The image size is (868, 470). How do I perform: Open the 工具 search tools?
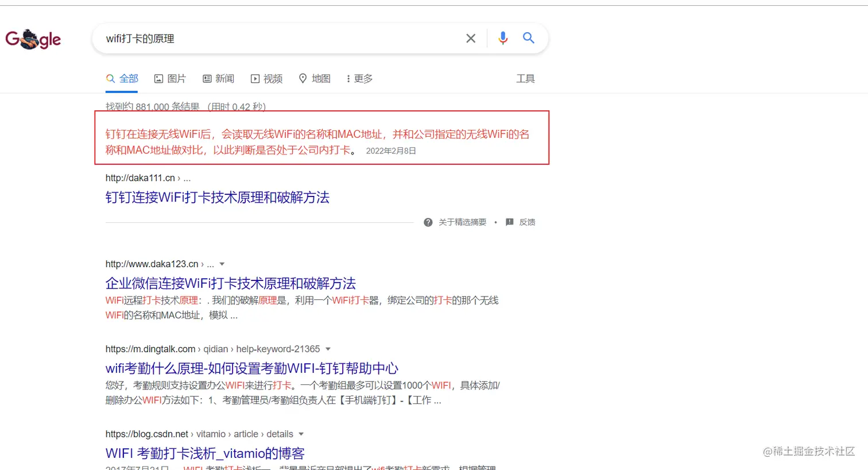(x=525, y=79)
